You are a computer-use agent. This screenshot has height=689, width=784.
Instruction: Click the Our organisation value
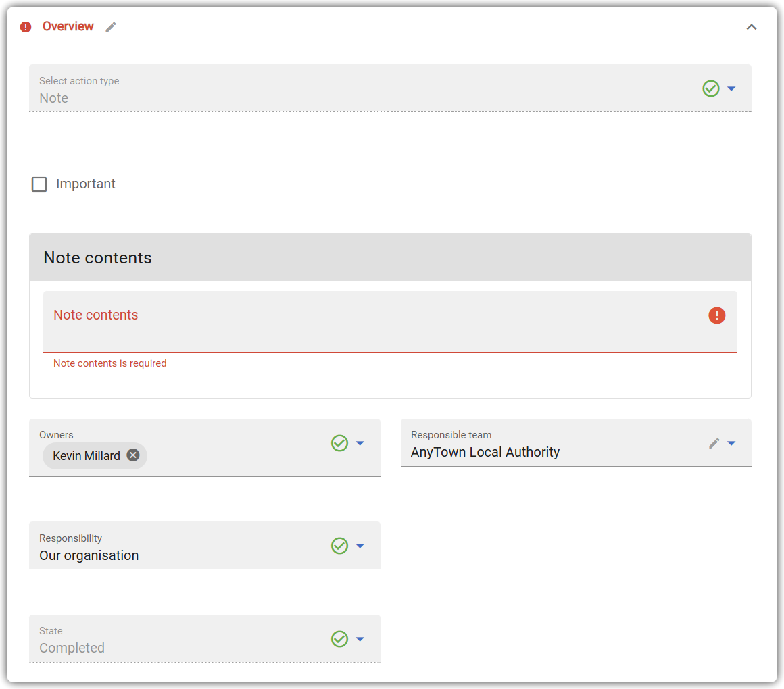[x=89, y=555]
